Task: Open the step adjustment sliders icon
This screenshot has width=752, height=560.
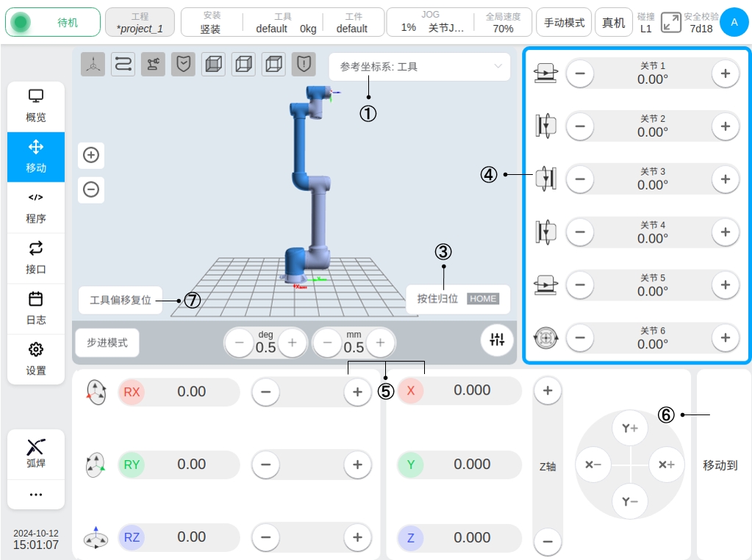Action: point(498,340)
